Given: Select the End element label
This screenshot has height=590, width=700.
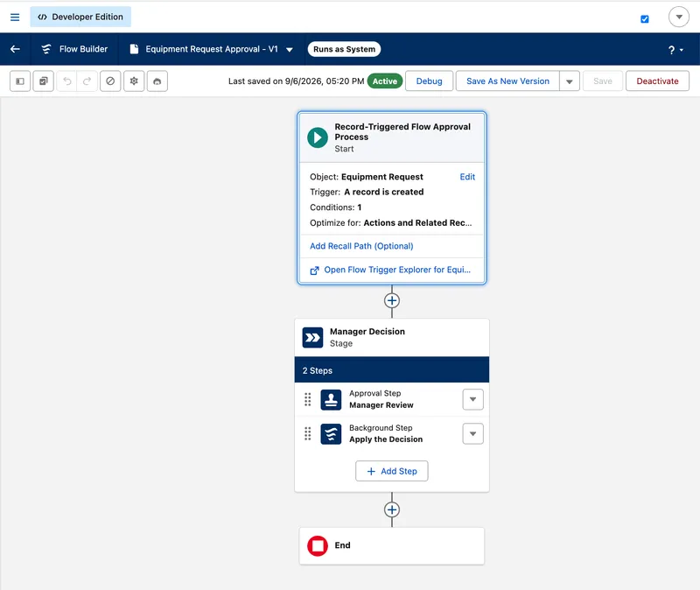Looking at the screenshot, I should (x=342, y=545).
